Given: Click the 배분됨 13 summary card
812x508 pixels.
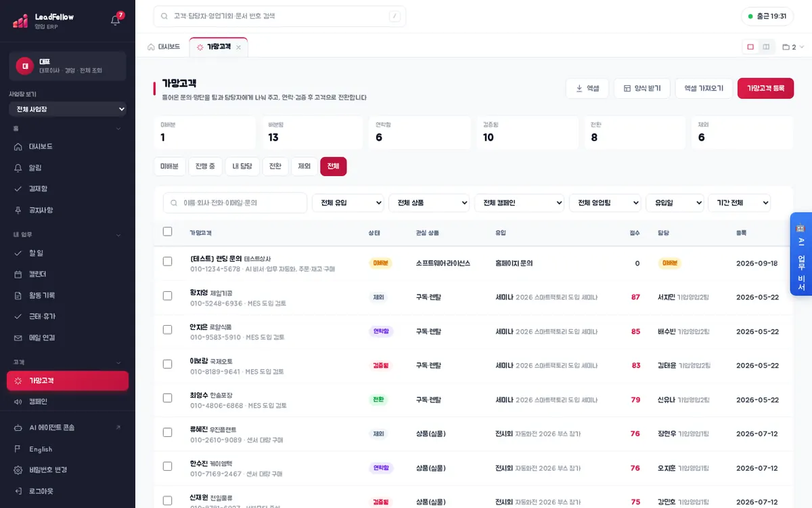Looking at the screenshot, I should 312,133.
